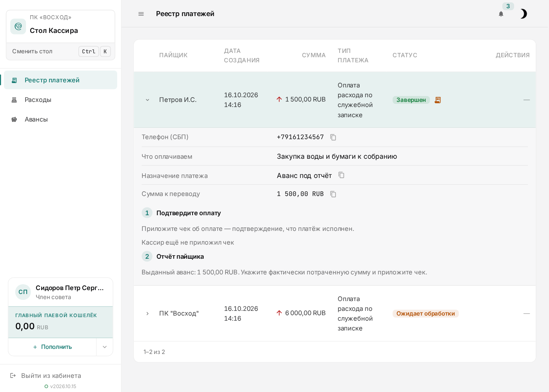Image resolution: width=549 pixels, height=392 pixels.
Task: Click the Ожидает обработки status badge
Action: (425, 314)
